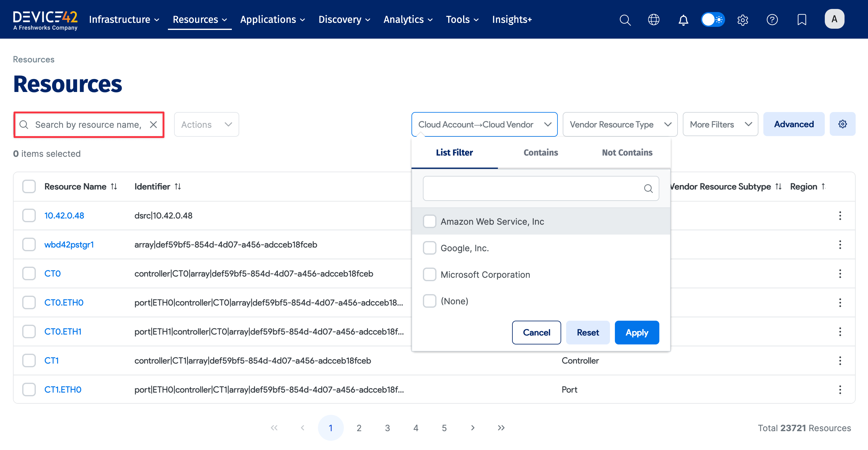
Task: Check the Microsoft Corporation checkbox
Action: tap(430, 274)
